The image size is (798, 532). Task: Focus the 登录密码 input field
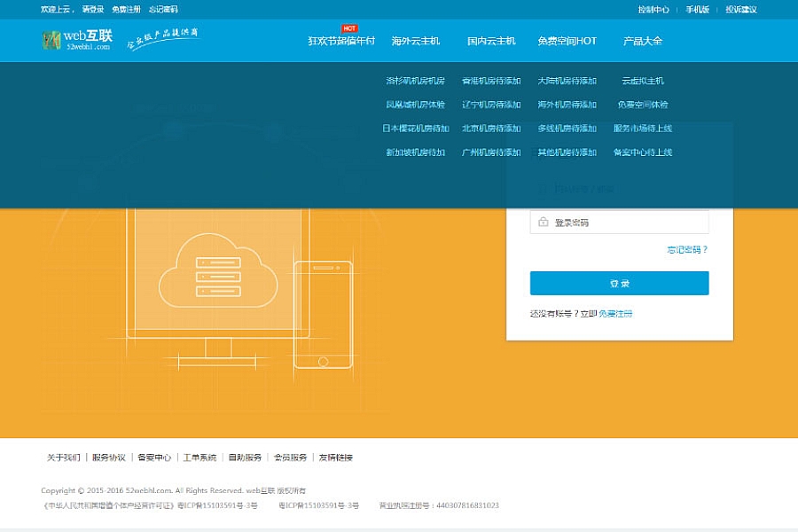point(630,223)
